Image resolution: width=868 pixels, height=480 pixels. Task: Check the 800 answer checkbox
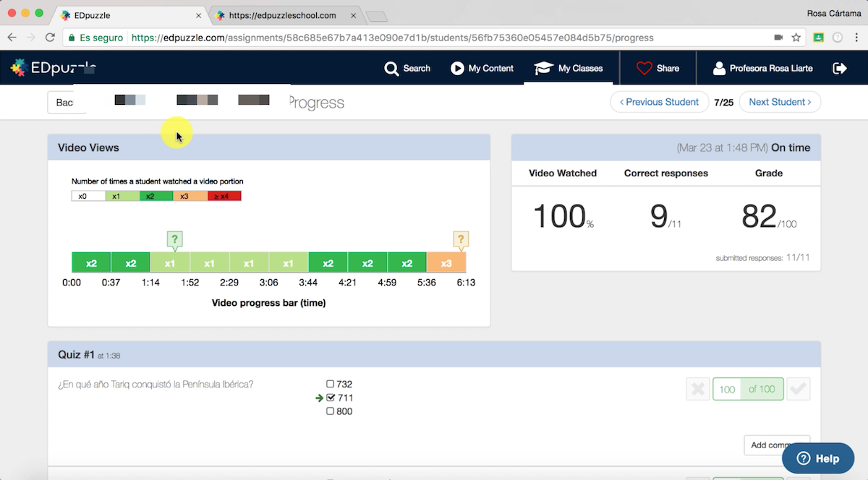click(x=331, y=411)
